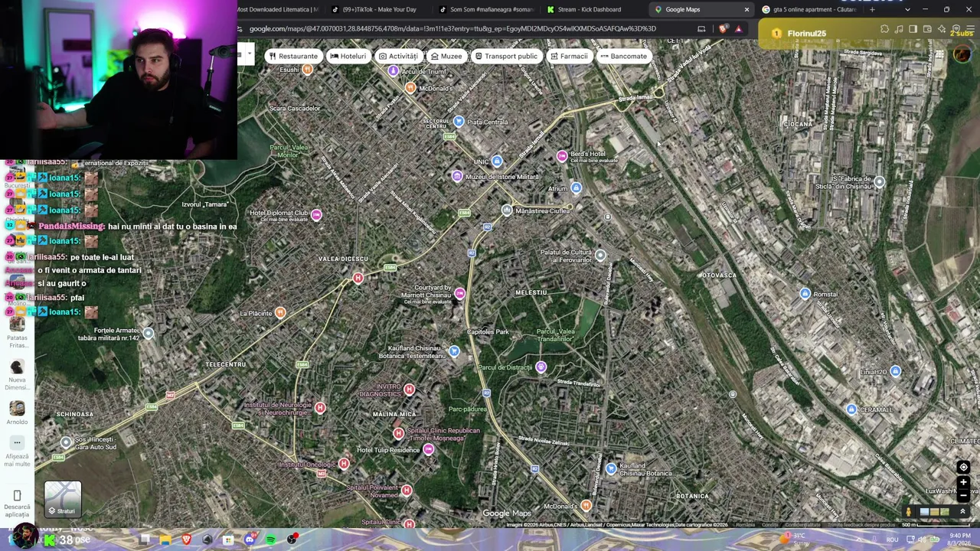Viewport: 980px width, 551px height.
Task: Open the Most Downloaded Litematica tab
Action: click(x=278, y=9)
